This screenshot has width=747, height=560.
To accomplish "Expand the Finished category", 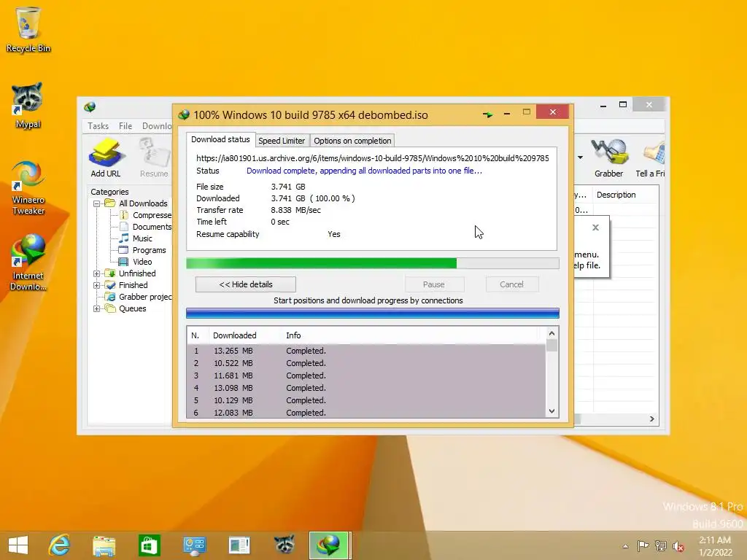I will (x=97, y=285).
